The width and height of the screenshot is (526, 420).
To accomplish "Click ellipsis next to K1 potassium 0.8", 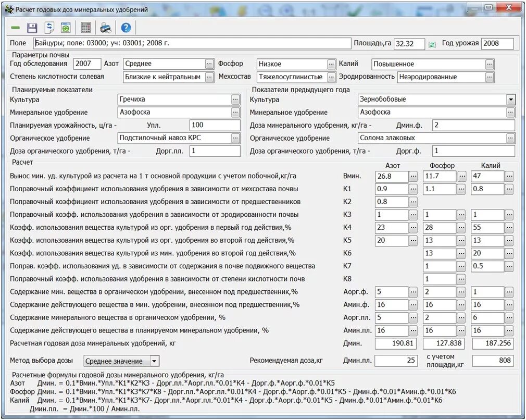I will pyautogui.click(x=509, y=189).
